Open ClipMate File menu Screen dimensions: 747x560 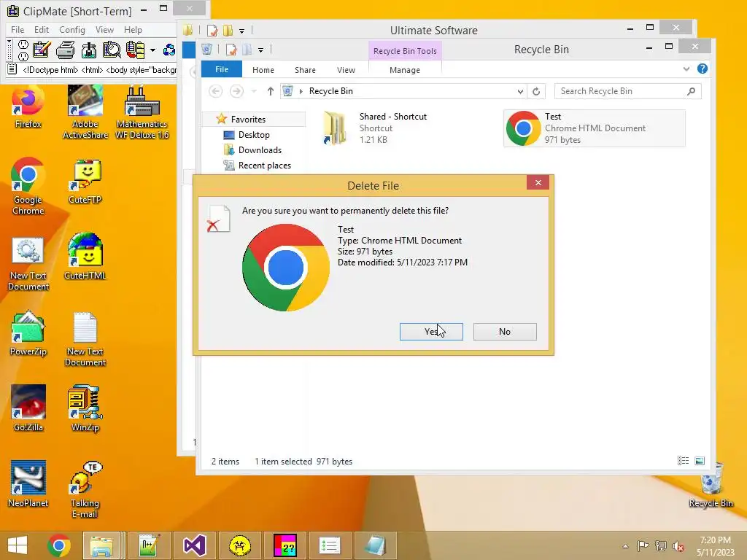click(18, 29)
